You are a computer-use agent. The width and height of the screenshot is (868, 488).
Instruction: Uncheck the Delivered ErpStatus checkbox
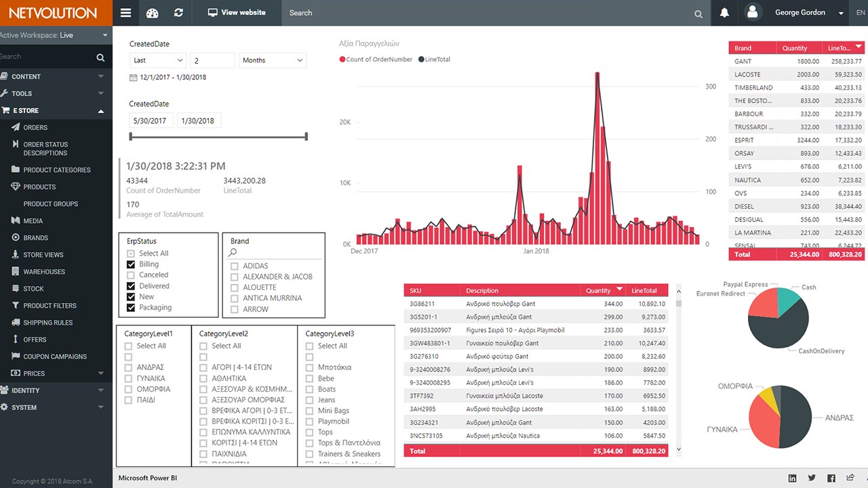point(131,286)
